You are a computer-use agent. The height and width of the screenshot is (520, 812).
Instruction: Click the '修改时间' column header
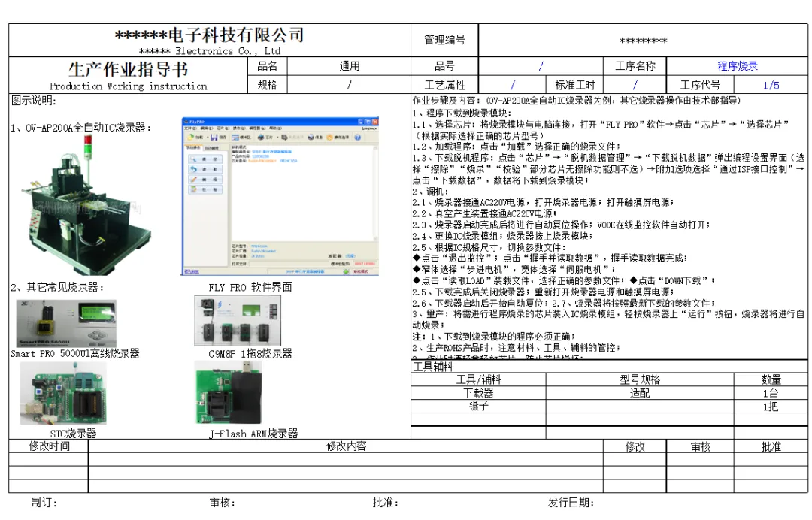[x=49, y=446]
